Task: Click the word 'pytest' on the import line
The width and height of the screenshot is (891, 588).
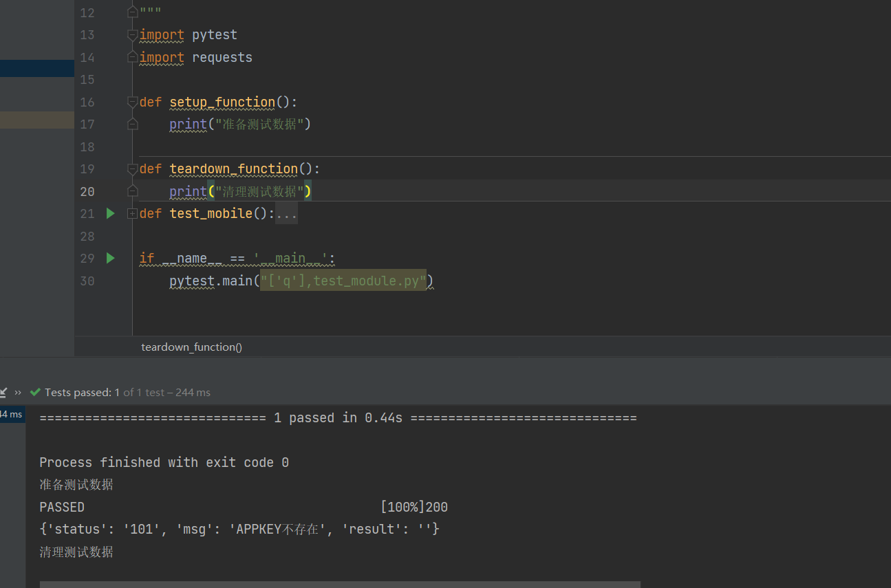Action: point(214,35)
